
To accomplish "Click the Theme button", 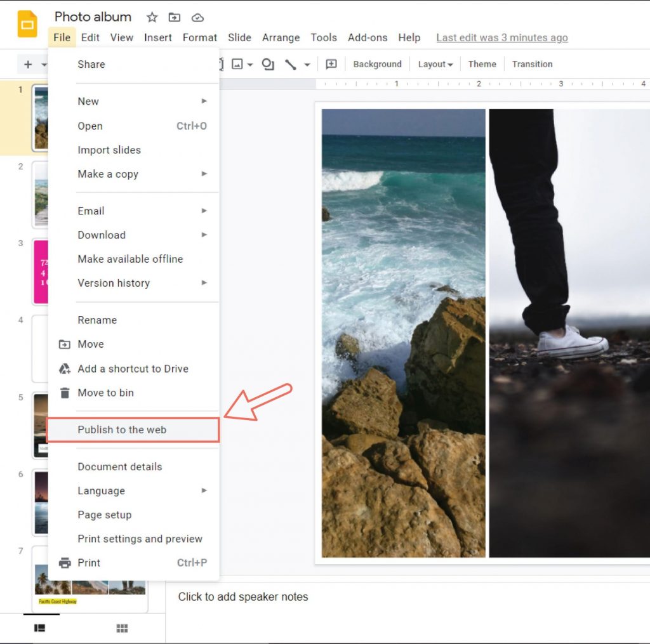I will coord(482,64).
